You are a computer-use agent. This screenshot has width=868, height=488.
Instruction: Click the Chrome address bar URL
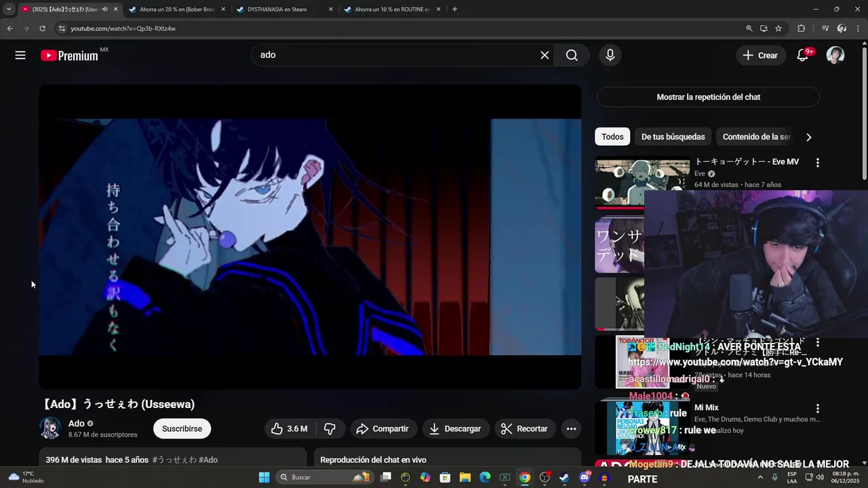[123, 28]
